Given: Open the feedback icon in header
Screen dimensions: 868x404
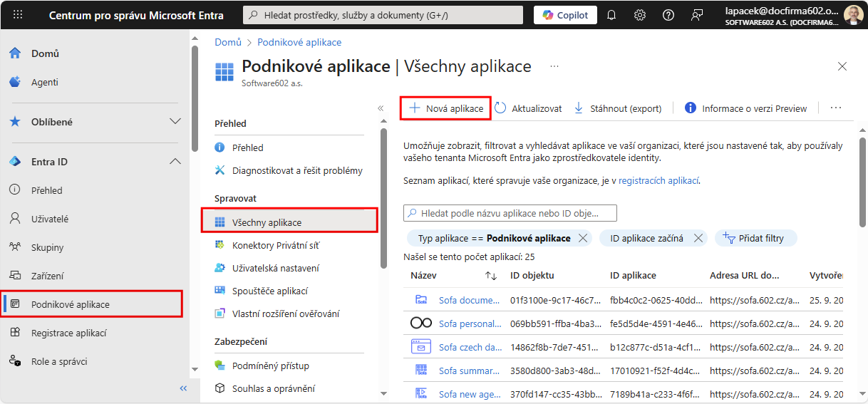Looking at the screenshot, I should click(697, 15).
